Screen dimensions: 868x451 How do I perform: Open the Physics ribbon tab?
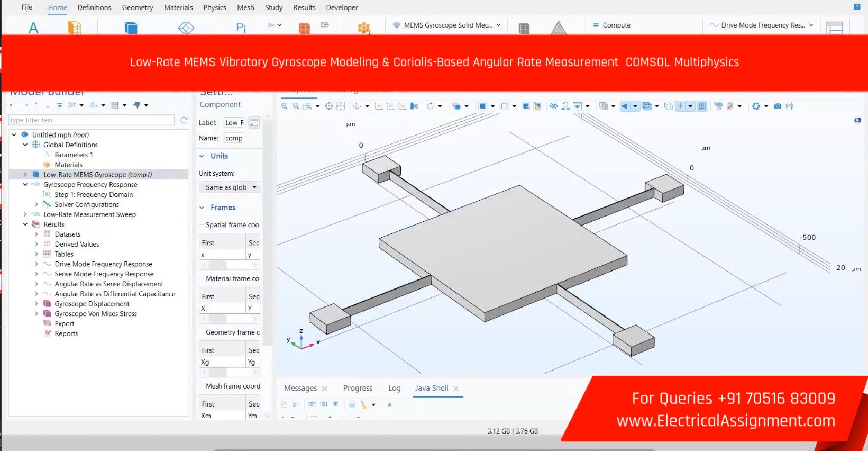tap(214, 7)
